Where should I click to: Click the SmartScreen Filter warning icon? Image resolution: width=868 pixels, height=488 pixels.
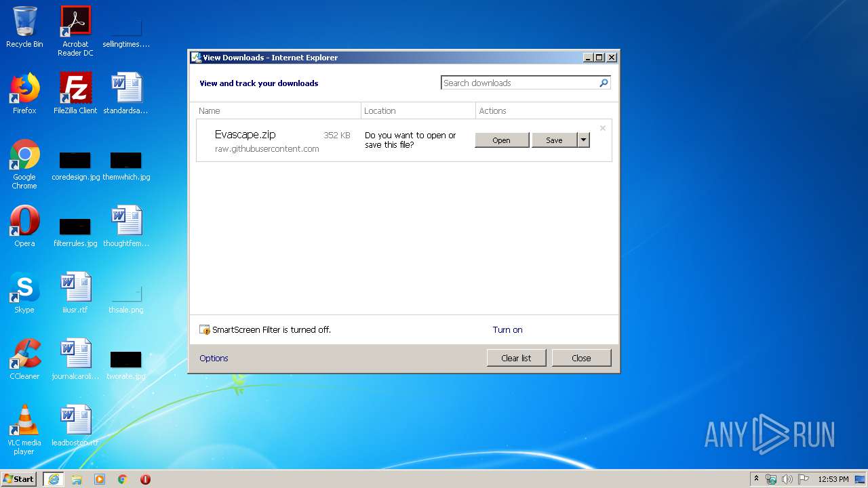pos(205,330)
